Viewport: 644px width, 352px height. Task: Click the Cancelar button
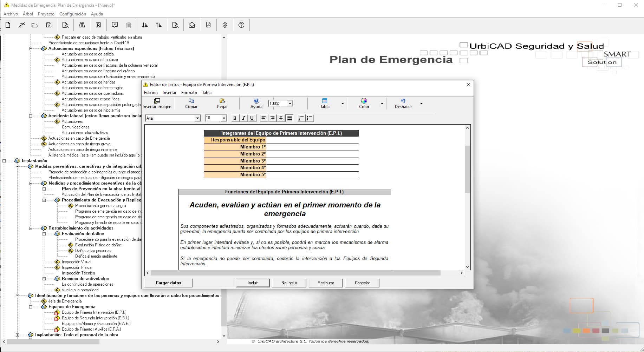(362, 283)
